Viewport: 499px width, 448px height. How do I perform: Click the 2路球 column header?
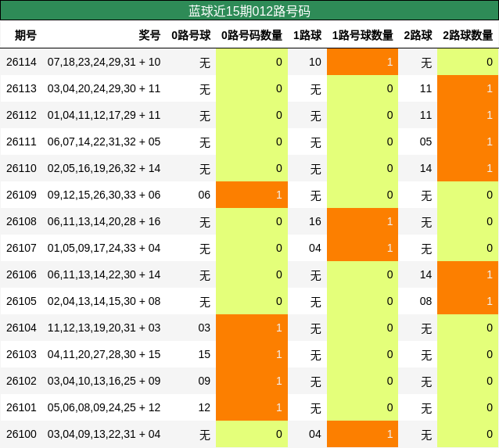point(418,35)
